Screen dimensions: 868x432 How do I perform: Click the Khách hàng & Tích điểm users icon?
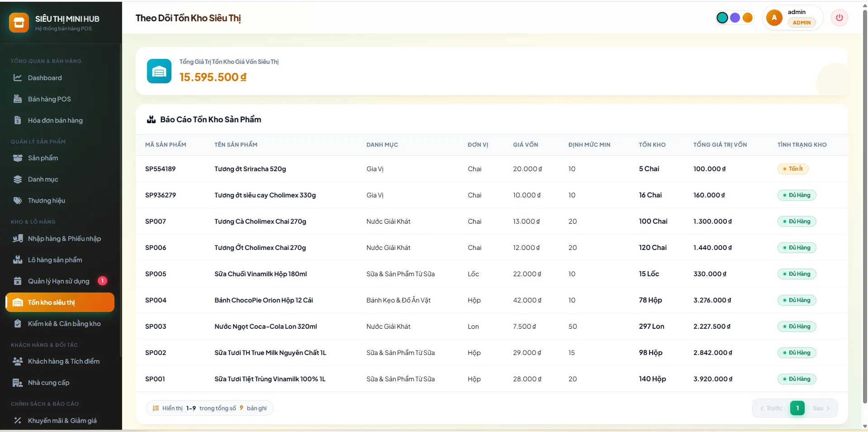18,361
